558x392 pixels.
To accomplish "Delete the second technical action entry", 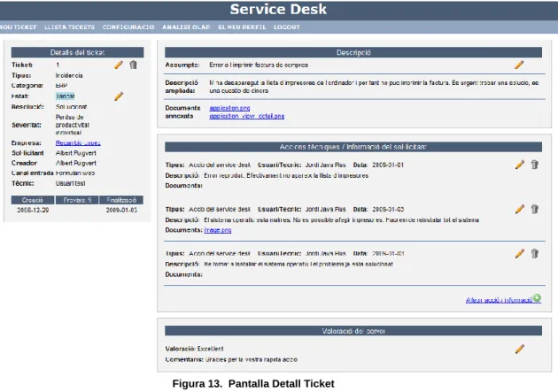I will tap(534, 209).
